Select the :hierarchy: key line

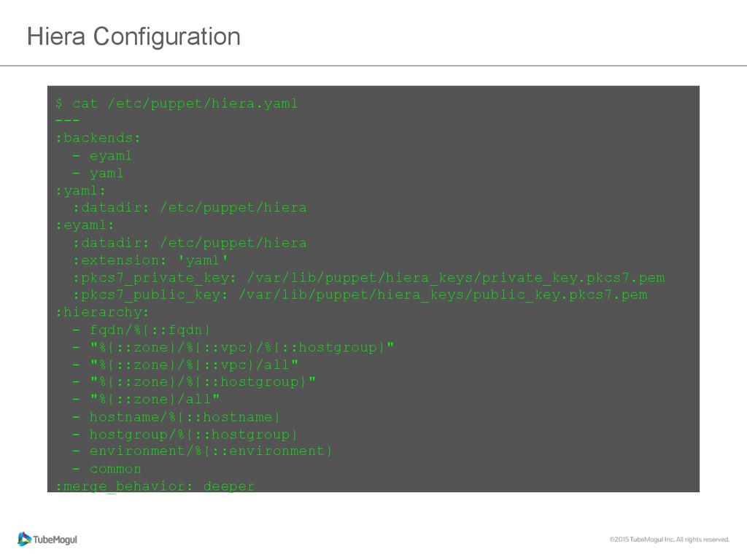(x=103, y=312)
